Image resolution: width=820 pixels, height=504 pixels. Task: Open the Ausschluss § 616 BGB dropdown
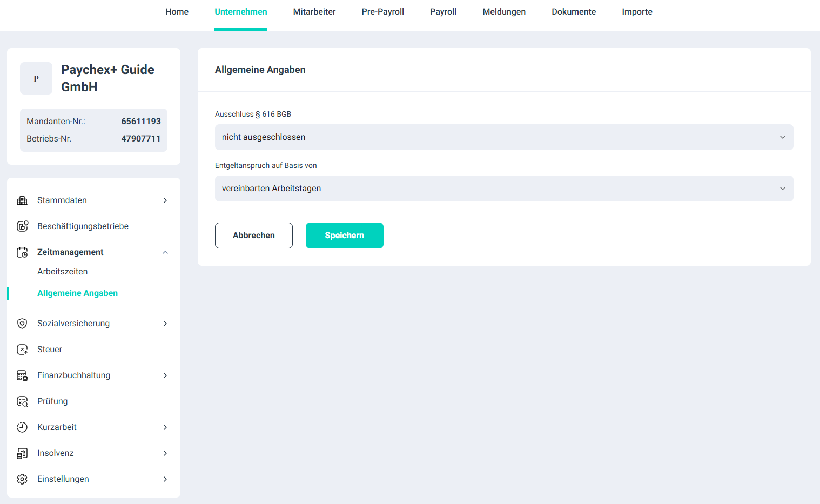[x=504, y=137]
